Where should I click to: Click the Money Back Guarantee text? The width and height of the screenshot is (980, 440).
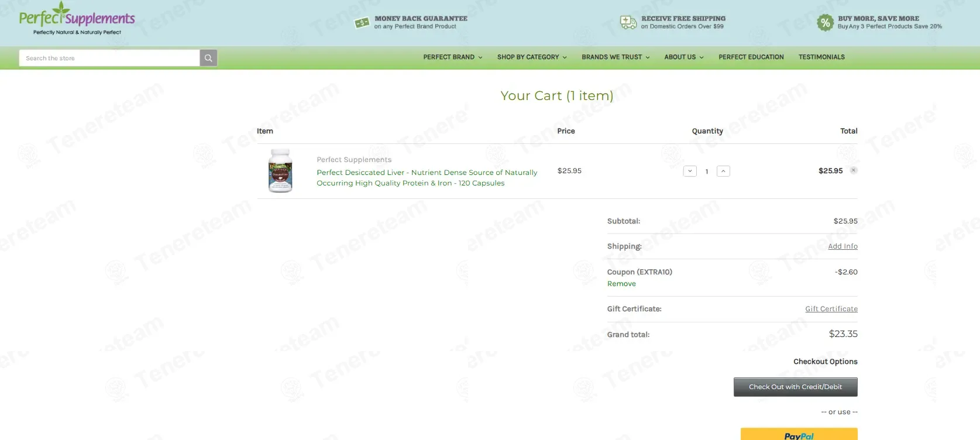[x=421, y=19]
